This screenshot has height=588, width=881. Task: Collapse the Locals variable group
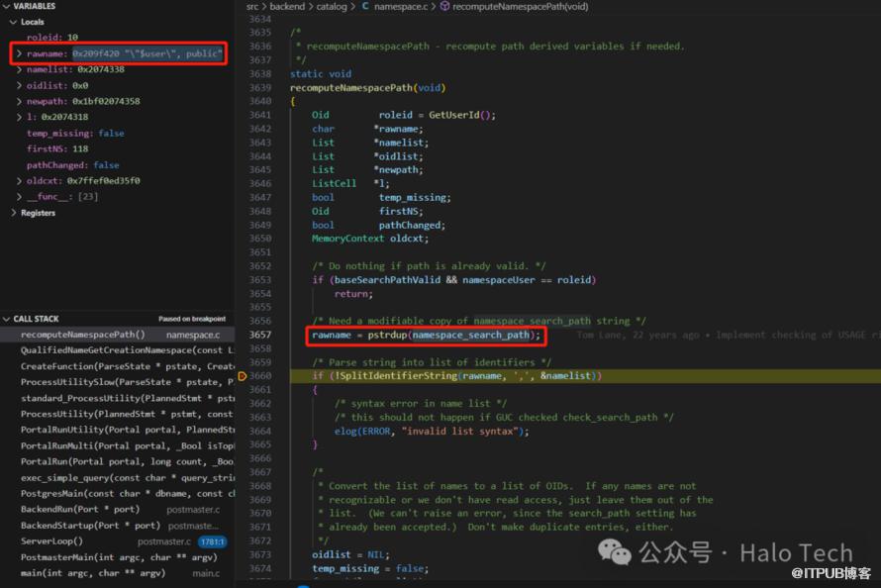[13, 22]
